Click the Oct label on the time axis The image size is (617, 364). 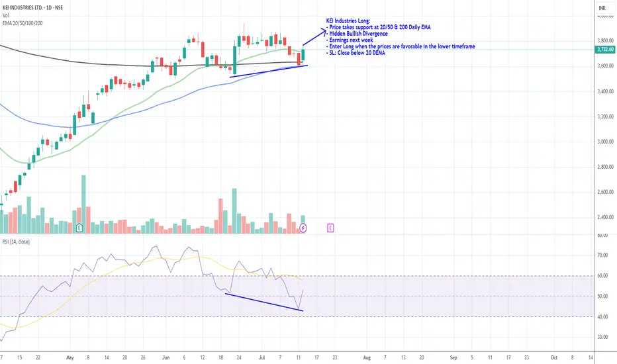(x=554, y=357)
